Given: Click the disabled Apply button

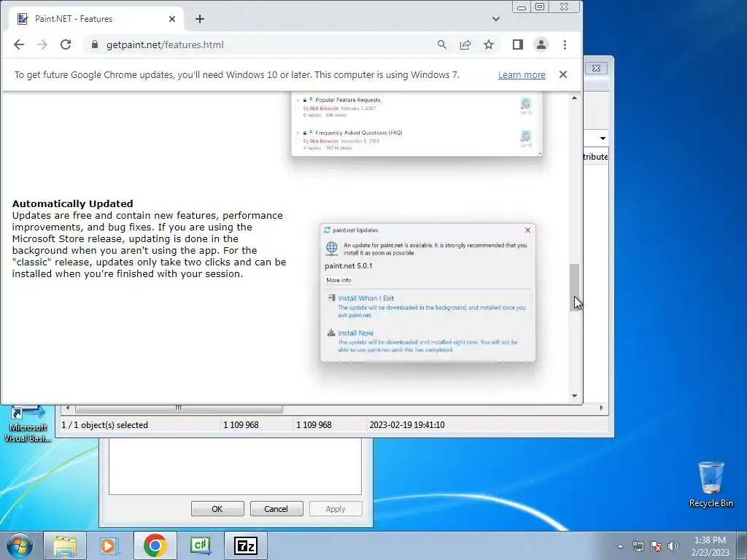Looking at the screenshot, I should [336, 508].
